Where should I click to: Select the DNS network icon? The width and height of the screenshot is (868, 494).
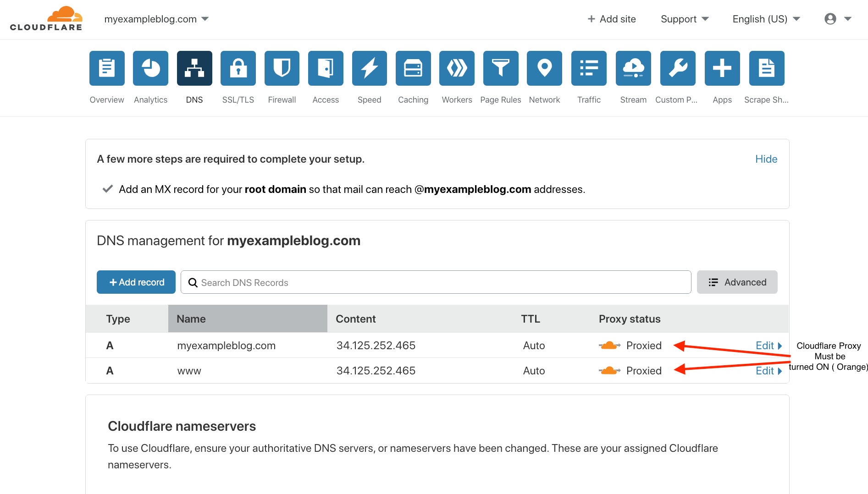[194, 68]
